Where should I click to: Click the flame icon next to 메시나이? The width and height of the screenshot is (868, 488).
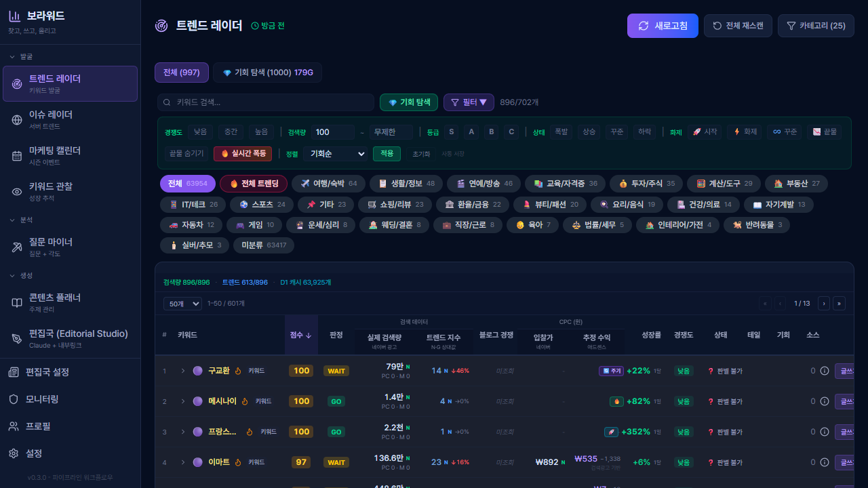245,401
